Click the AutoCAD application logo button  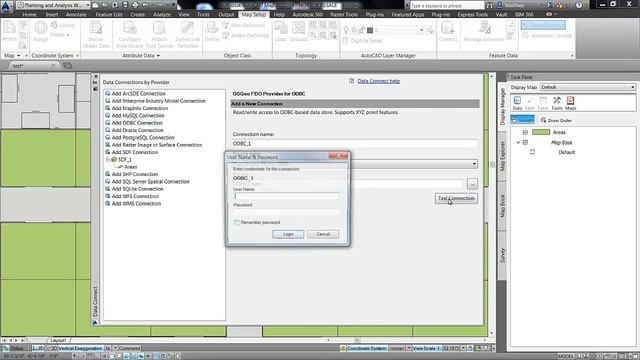pyautogui.click(x=6, y=6)
